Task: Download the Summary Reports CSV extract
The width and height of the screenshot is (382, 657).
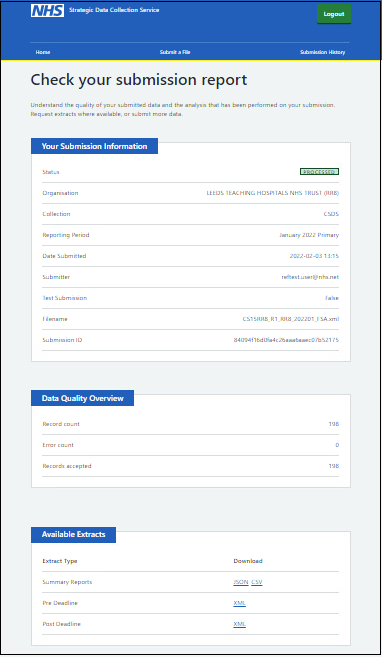Action: point(257,582)
